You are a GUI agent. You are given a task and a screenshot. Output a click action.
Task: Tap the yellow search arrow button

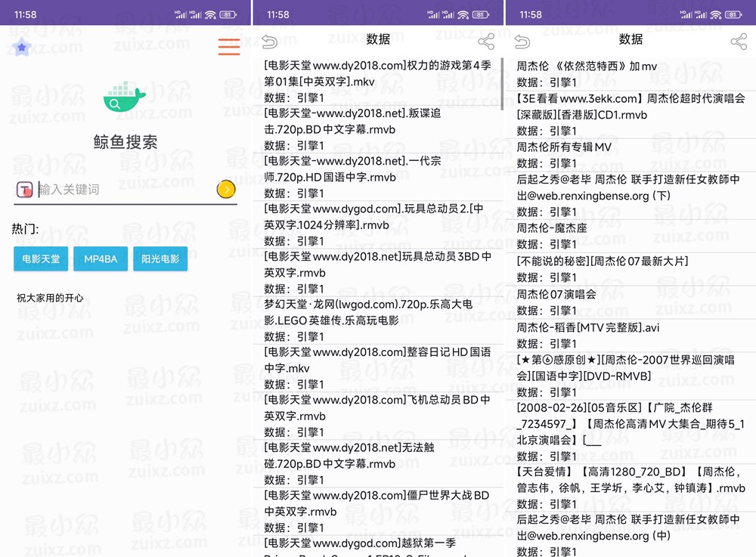226,190
